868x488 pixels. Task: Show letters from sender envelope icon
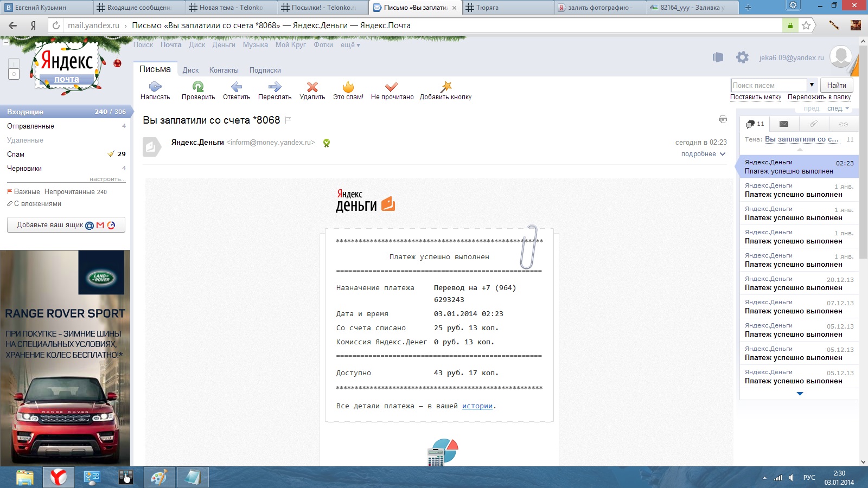tap(784, 124)
